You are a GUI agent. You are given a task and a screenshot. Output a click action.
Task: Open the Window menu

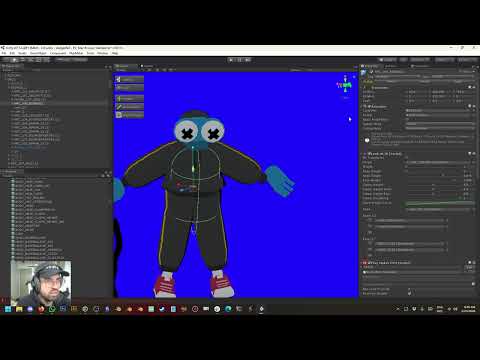coord(102,53)
